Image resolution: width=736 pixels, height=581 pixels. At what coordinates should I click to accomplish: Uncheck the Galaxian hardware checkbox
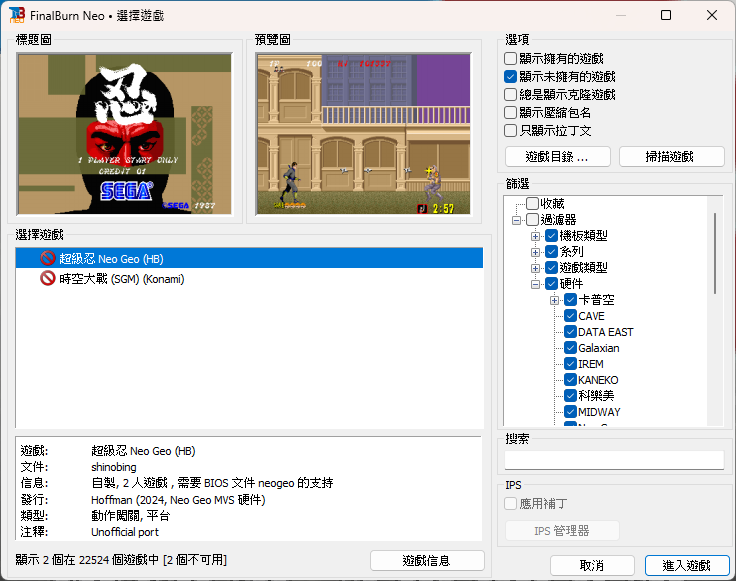pyautogui.click(x=570, y=348)
